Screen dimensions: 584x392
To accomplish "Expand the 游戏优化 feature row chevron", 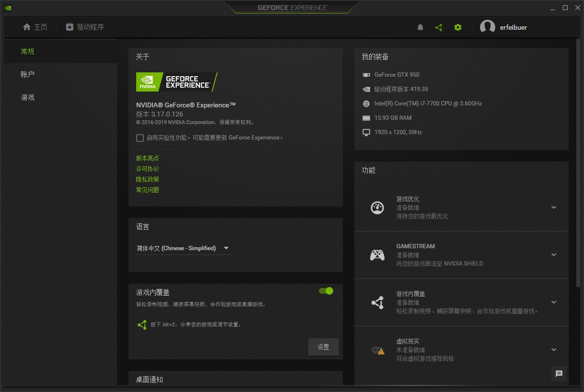I will click(x=554, y=208).
